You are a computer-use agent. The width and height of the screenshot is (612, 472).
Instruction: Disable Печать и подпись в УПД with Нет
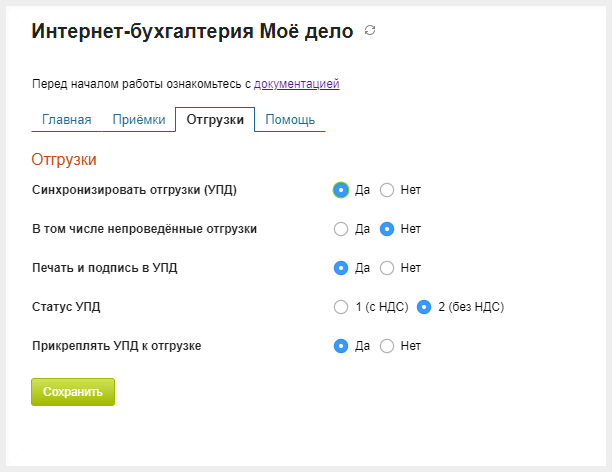[x=388, y=268]
